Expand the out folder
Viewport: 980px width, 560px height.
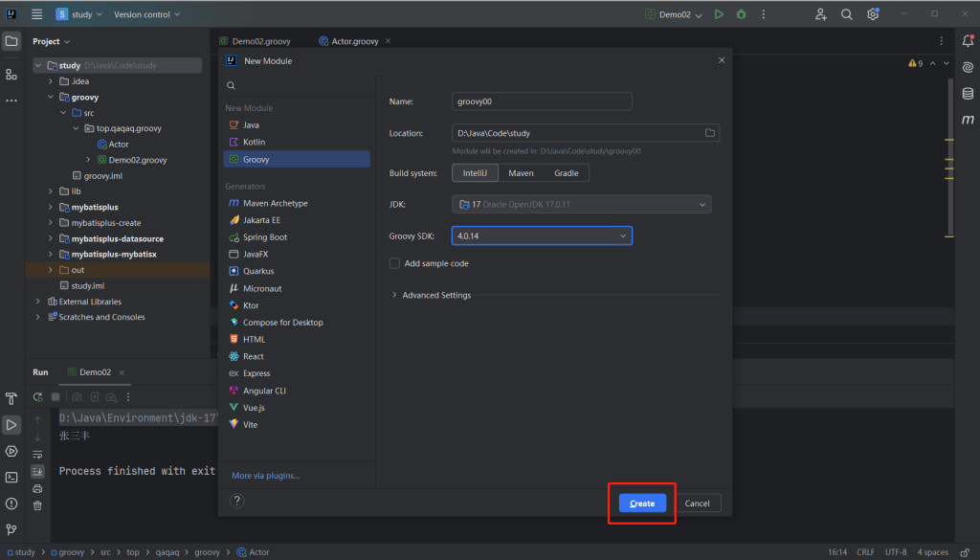click(51, 270)
